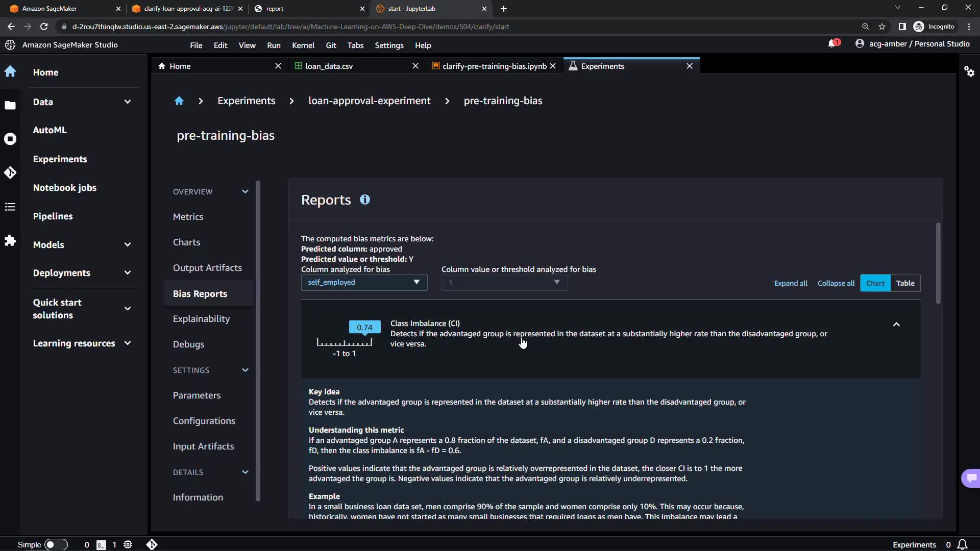980x551 pixels.
Task: Expand the Models sidebar menu
Action: 127,245
